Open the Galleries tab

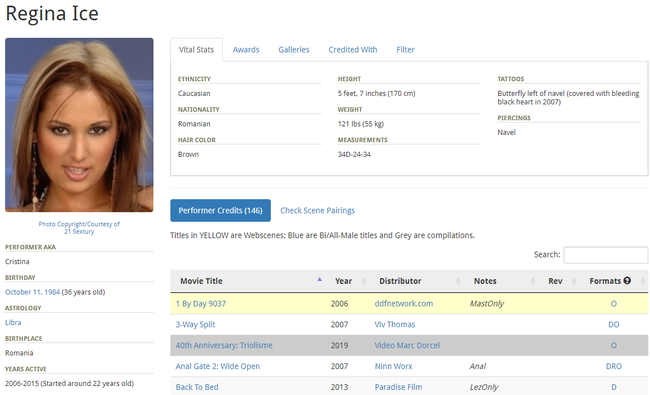(293, 50)
